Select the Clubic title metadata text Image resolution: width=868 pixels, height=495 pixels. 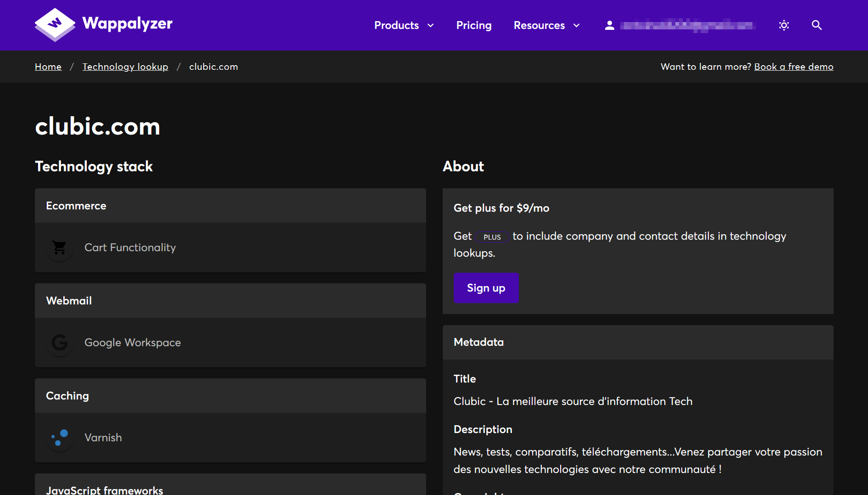click(573, 401)
